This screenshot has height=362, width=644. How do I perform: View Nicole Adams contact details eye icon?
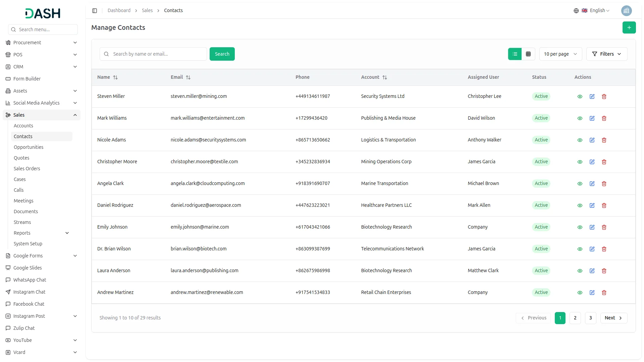[x=580, y=140]
